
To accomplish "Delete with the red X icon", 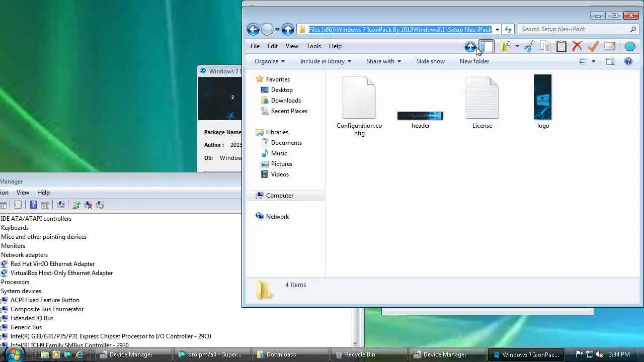I will click(x=577, y=47).
